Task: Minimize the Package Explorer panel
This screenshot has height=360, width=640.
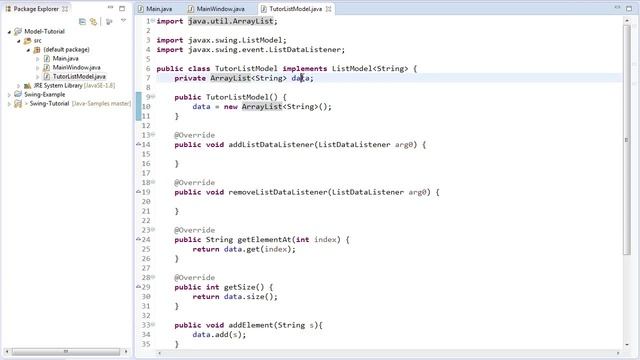Action: (x=110, y=8)
